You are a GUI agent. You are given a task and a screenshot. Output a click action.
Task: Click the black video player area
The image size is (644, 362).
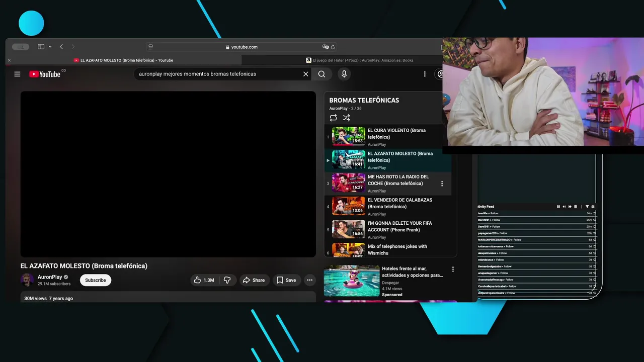(x=168, y=174)
